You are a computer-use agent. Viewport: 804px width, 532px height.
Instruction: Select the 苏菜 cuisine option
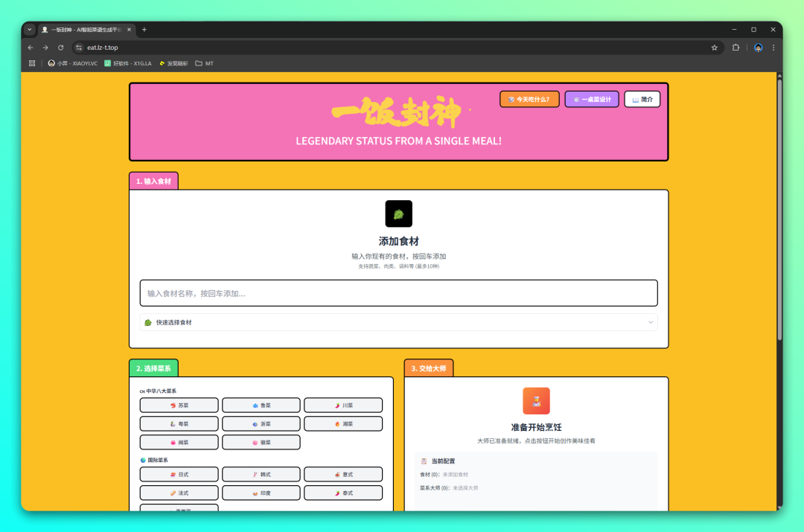[179, 406]
